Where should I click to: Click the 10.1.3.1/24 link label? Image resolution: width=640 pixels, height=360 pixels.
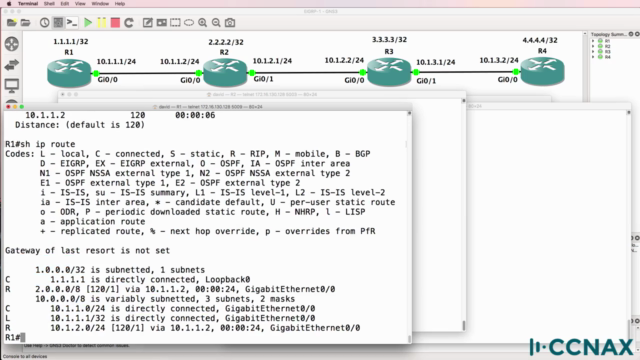click(436, 62)
